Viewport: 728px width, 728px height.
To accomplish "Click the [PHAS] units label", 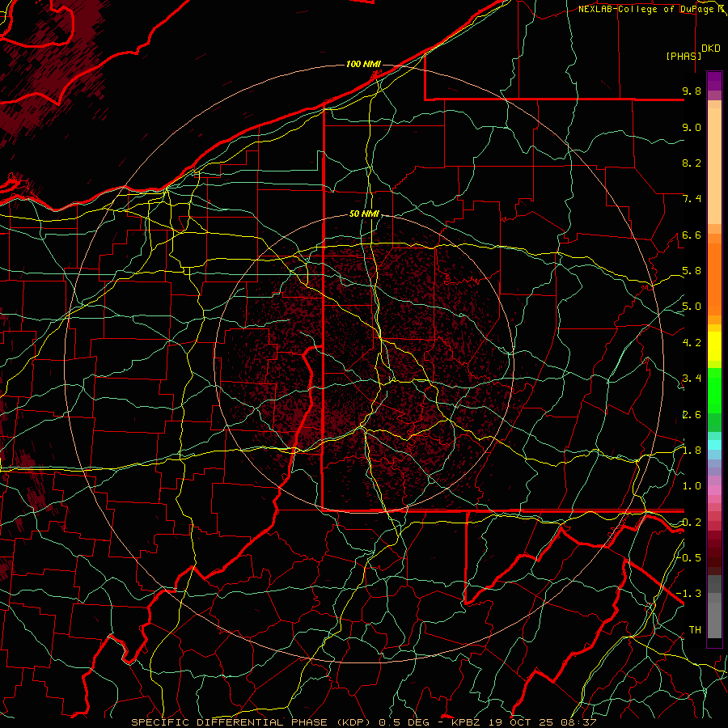I will pos(684,56).
